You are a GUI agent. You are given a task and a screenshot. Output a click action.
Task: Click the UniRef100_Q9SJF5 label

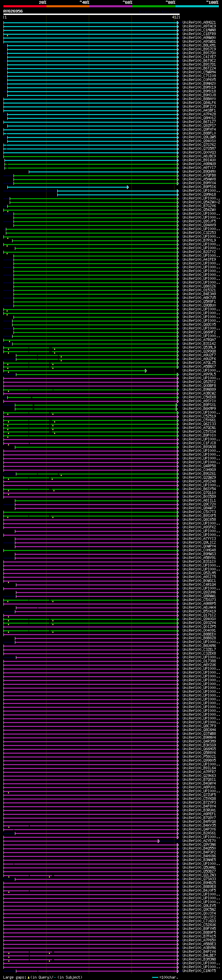(199, 221)
